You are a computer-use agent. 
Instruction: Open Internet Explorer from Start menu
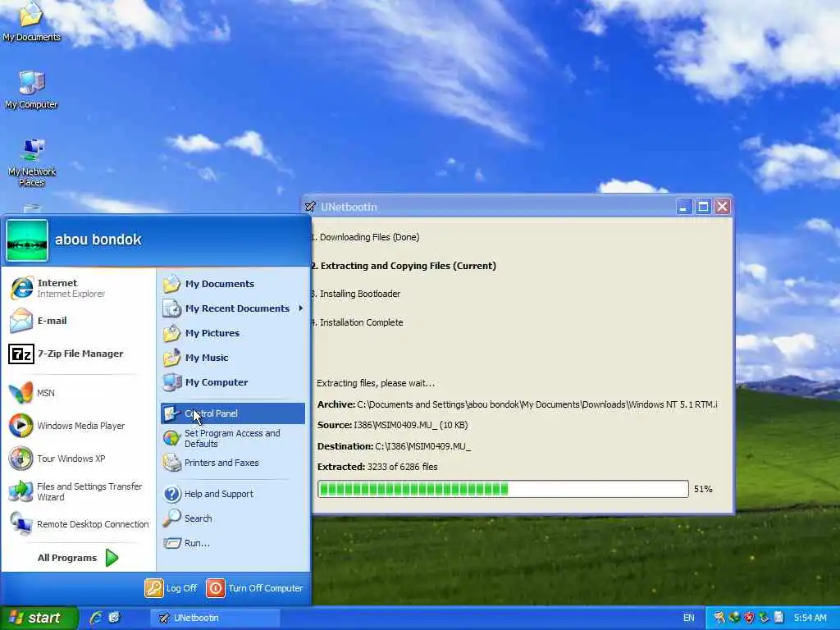coord(78,288)
